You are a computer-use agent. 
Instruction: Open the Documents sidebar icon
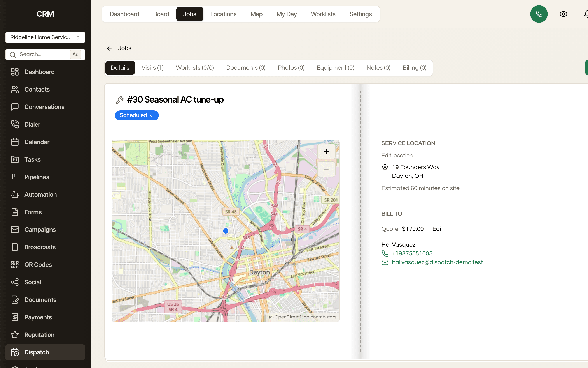point(15,300)
